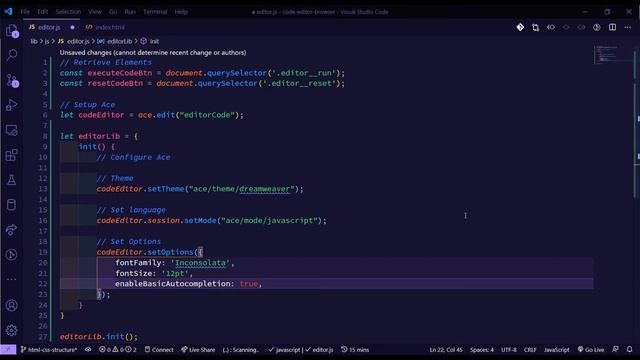This screenshot has width=640, height=360.
Task: Change line endings via CRLF
Action: (x=530, y=349)
